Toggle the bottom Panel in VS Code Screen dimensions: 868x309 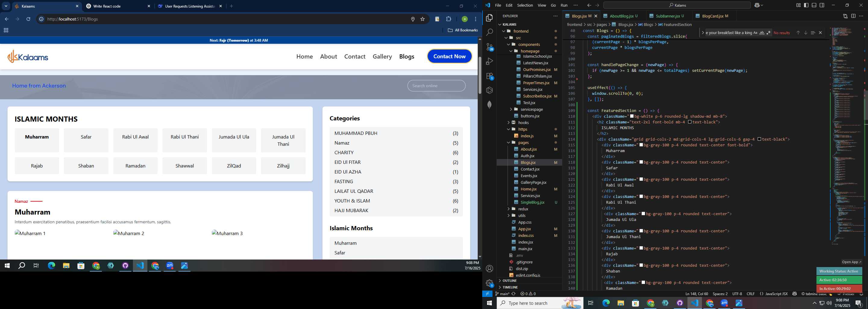pyautogui.click(x=814, y=5)
